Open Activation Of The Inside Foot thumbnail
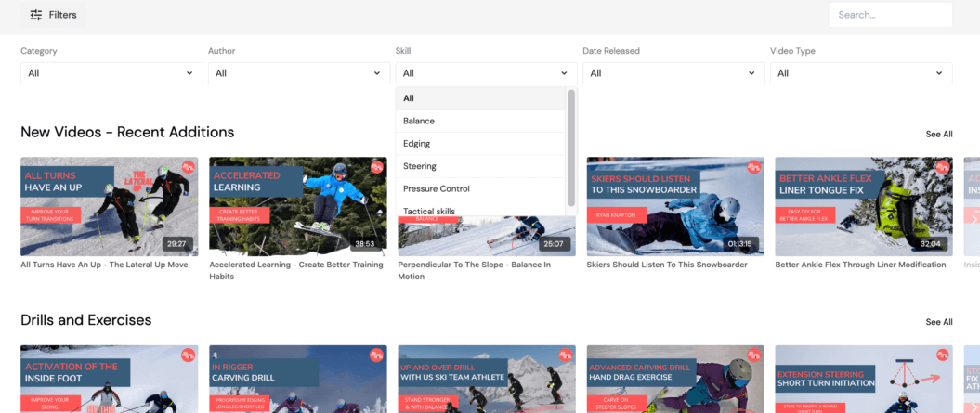 click(110, 380)
